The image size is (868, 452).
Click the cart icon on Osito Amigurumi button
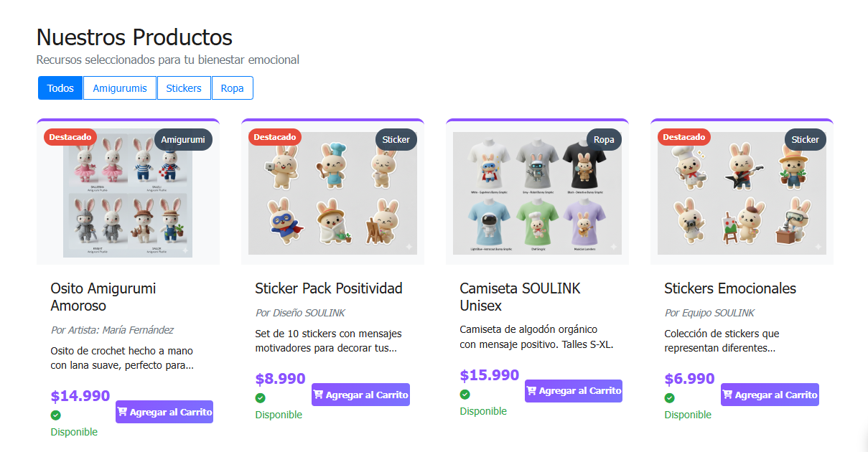click(x=123, y=411)
